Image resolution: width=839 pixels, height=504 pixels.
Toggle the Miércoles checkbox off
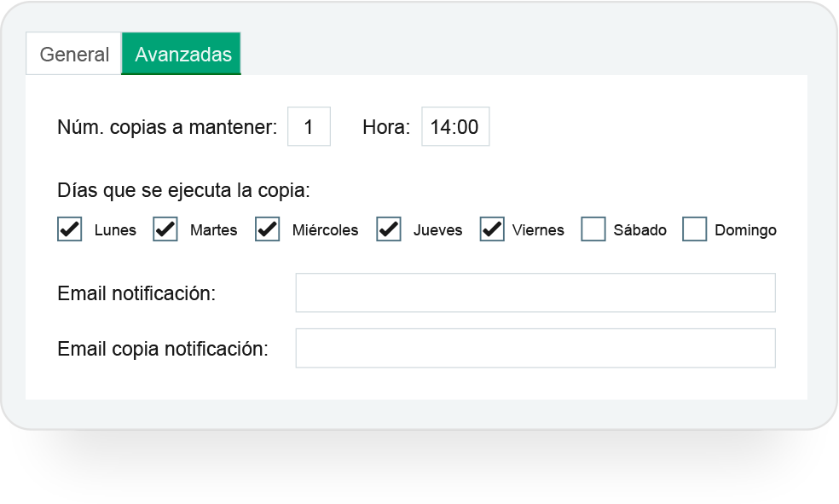tap(268, 229)
